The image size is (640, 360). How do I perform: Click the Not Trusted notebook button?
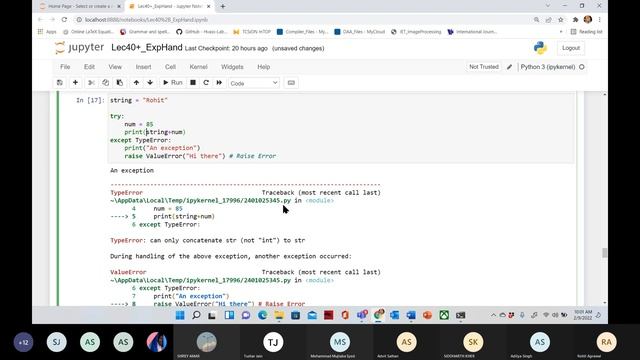click(484, 67)
